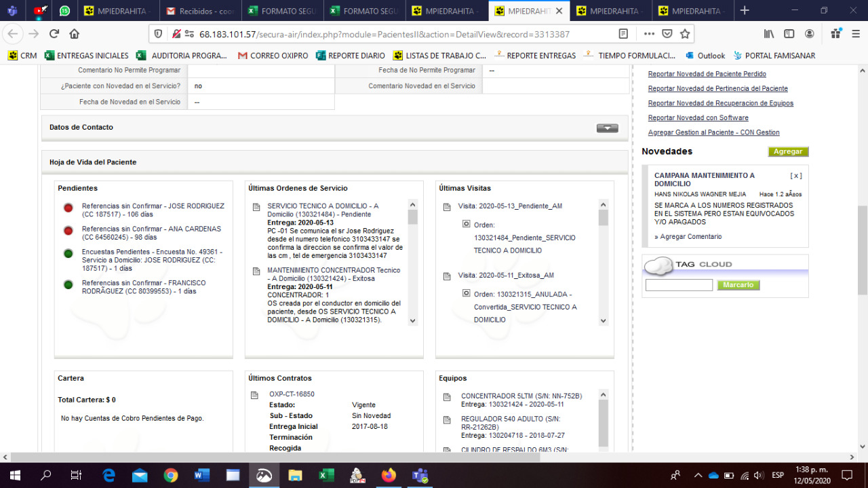Screen dimensions: 868x488
Task: Switch to the Recibidos Gmail tab
Action: [x=201, y=11]
